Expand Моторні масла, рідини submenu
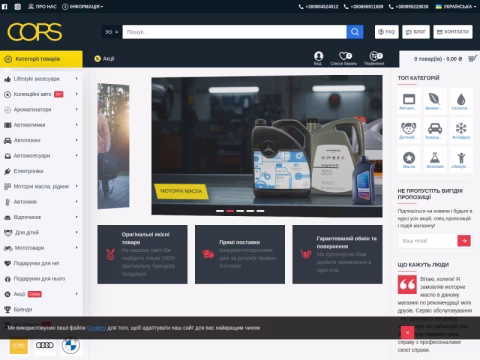 click(x=77, y=186)
